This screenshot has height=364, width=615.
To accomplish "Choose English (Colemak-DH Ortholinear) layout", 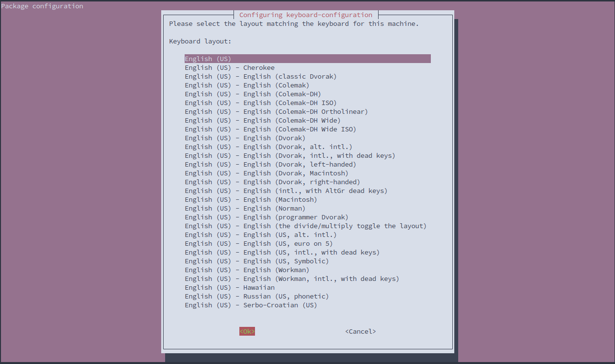I will [x=276, y=111].
